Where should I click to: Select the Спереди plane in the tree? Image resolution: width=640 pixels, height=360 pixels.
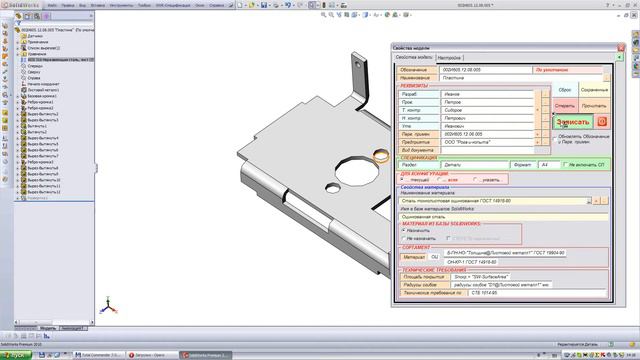click(35, 66)
